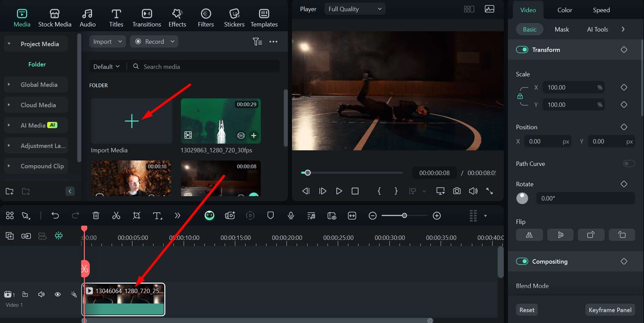Click the flip horizontal icon
This screenshot has height=323, width=644.
coord(529,235)
